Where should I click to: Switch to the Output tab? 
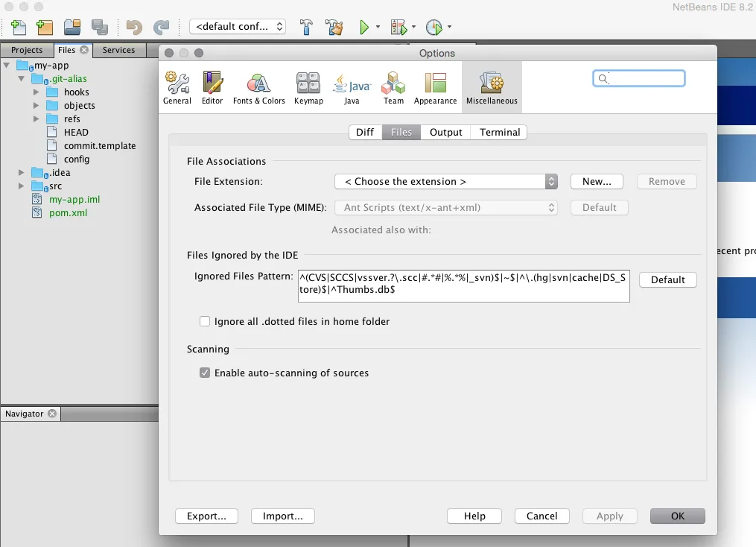click(x=446, y=132)
